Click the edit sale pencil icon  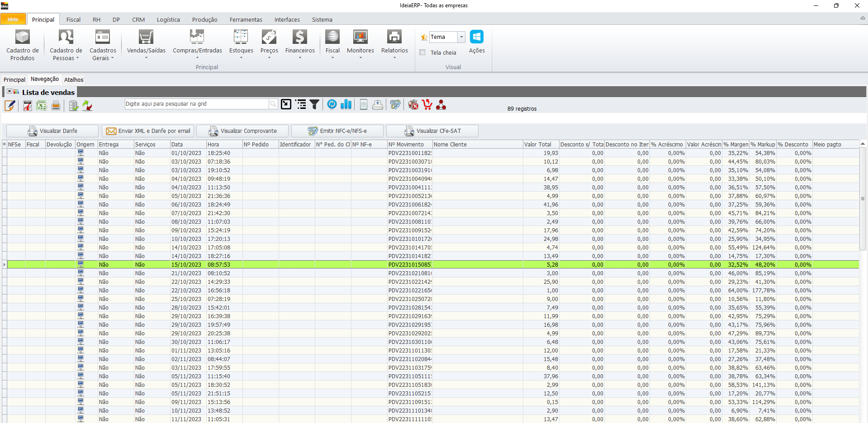(x=10, y=105)
